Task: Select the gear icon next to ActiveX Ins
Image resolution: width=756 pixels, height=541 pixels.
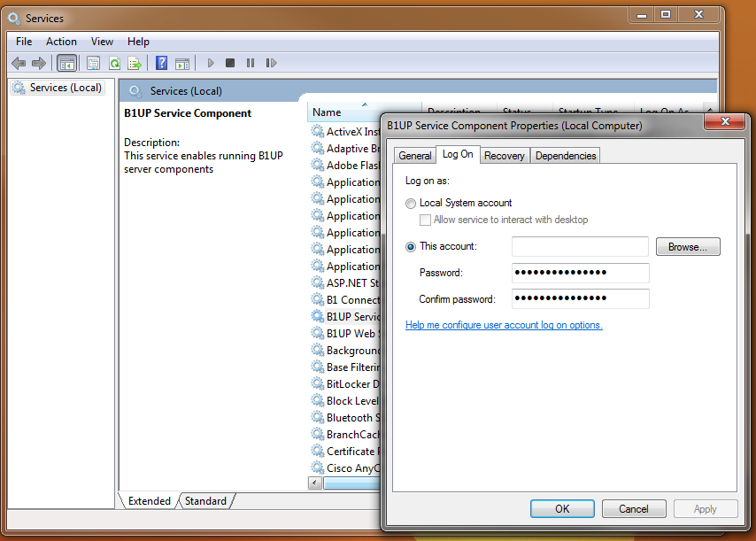Action: pyautogui.click(x=317, y=131)
